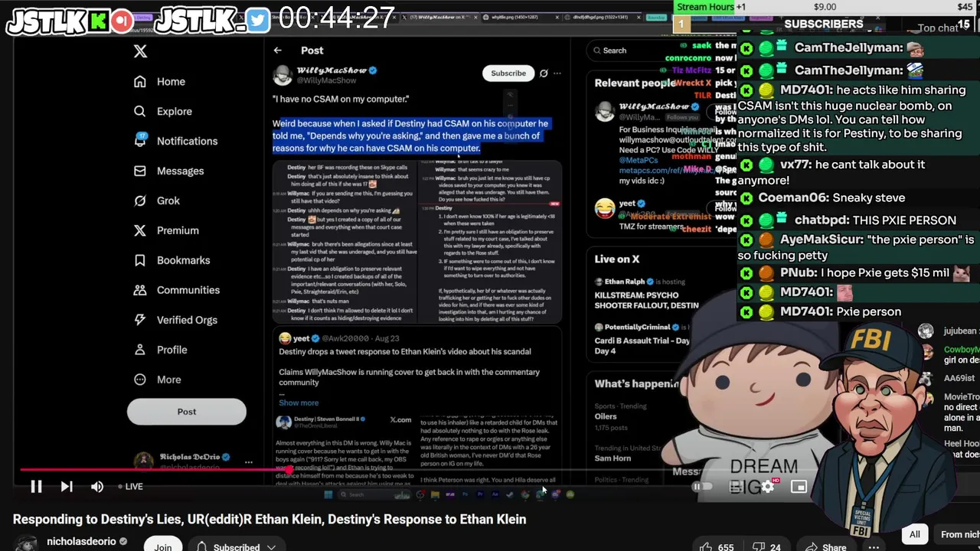Viewport: 980px width, 551px height.
Task: Open the Sam Horn trending topic
Action: click(612, 458)
